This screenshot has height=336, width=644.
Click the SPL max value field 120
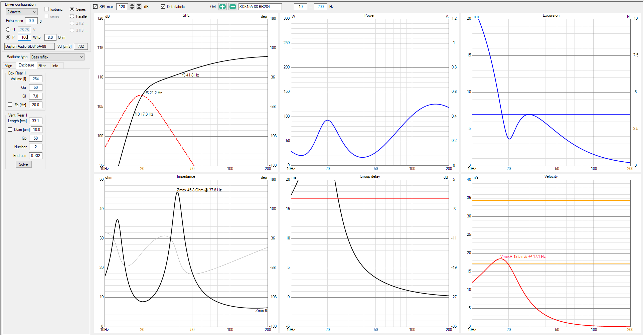[122, 7]
